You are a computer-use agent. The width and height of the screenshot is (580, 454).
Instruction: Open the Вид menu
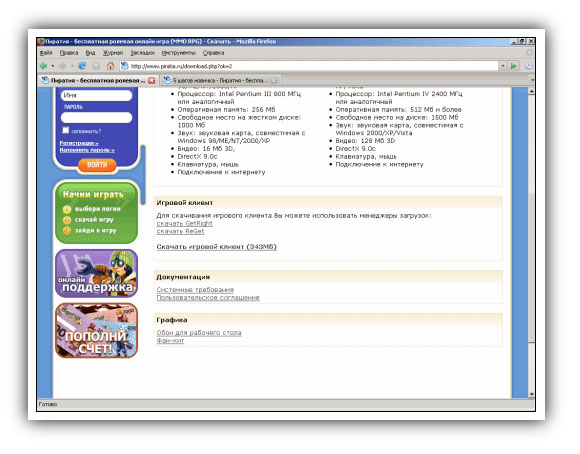90,53
